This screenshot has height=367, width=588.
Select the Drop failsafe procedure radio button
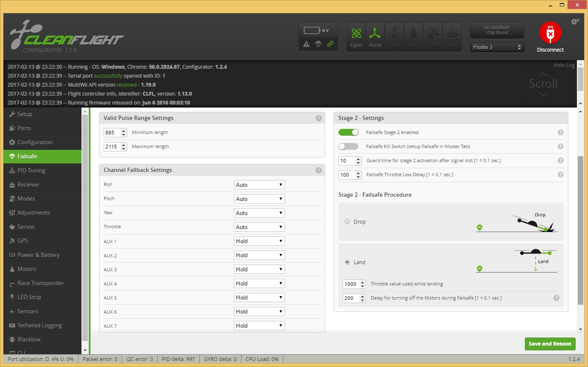click(x=347, y=221)
